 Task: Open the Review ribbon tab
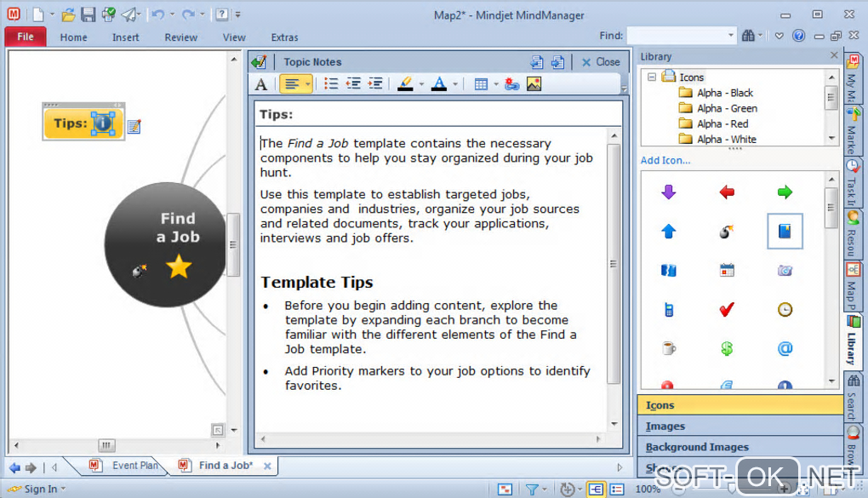click(x=181, y=37)
